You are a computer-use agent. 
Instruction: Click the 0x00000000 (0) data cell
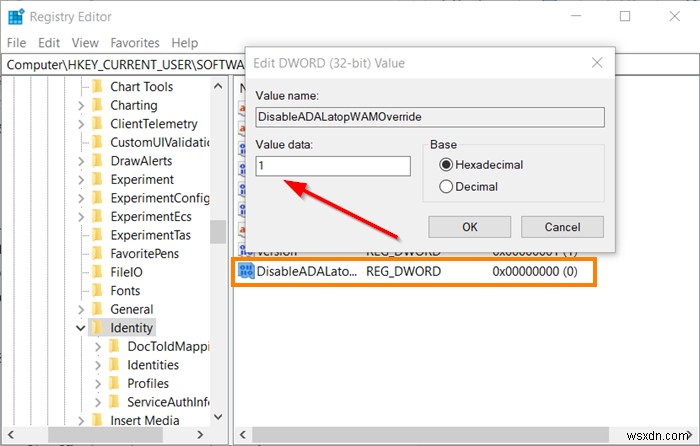tap(535, 271)
